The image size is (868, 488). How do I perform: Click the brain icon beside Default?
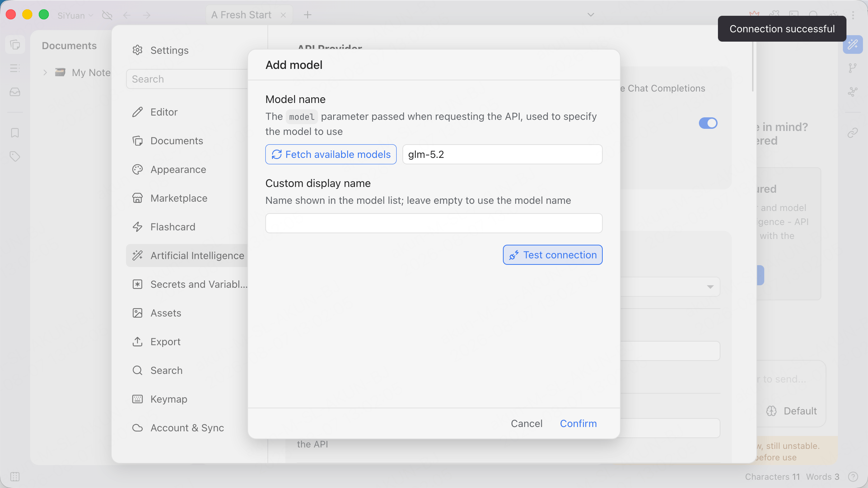[x=771, y=411]
